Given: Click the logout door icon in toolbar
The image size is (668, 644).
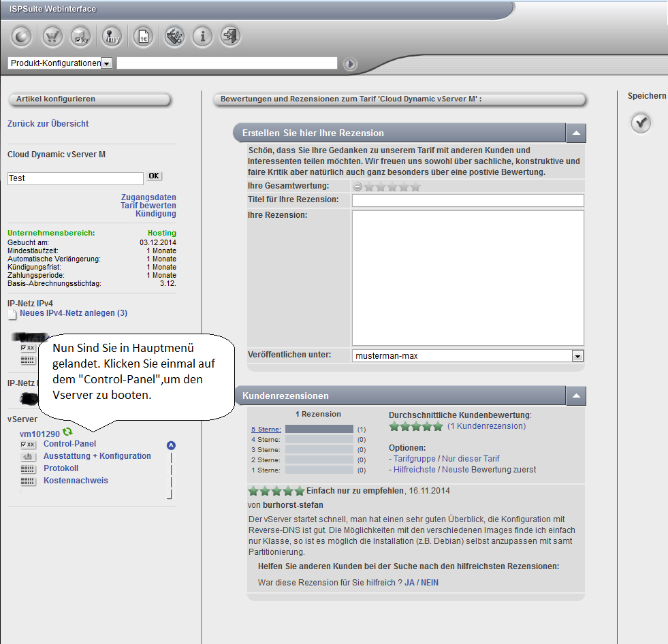Looking at the screenshot, I should click(x=232, y=36).
